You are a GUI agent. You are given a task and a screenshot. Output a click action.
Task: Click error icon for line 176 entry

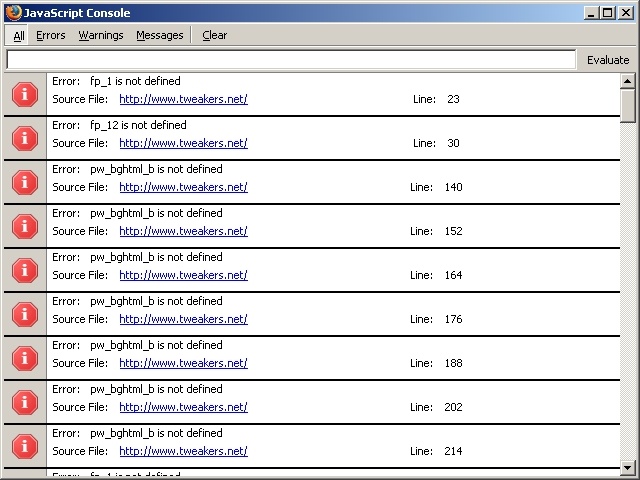click(25, 315)
